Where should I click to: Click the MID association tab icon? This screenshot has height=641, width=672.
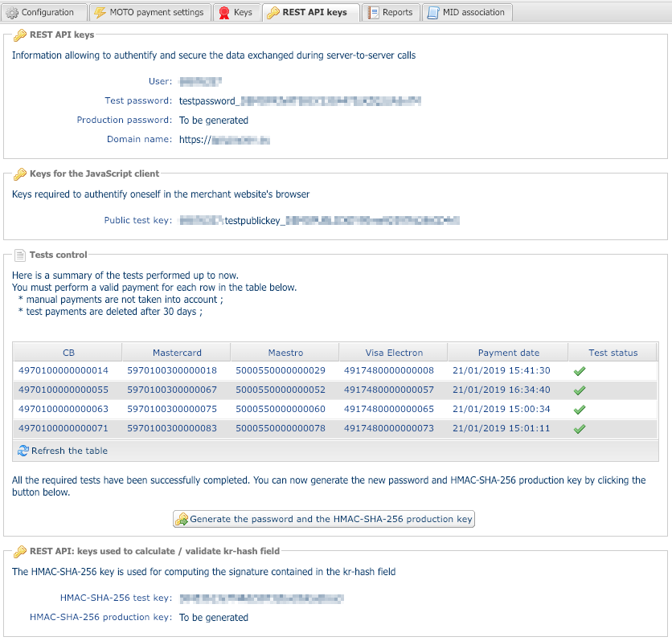(x=433, y=13)
